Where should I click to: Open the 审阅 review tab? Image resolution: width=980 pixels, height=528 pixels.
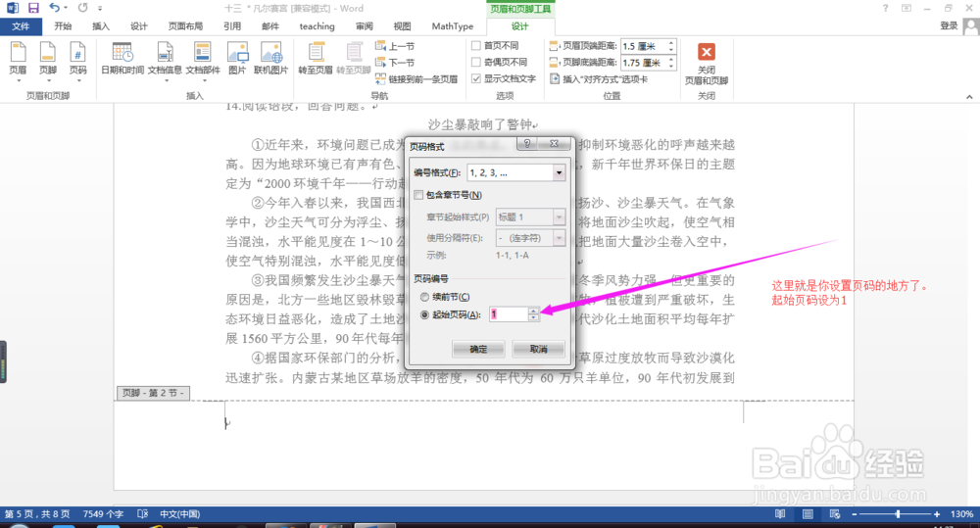[x=365, y=26]
